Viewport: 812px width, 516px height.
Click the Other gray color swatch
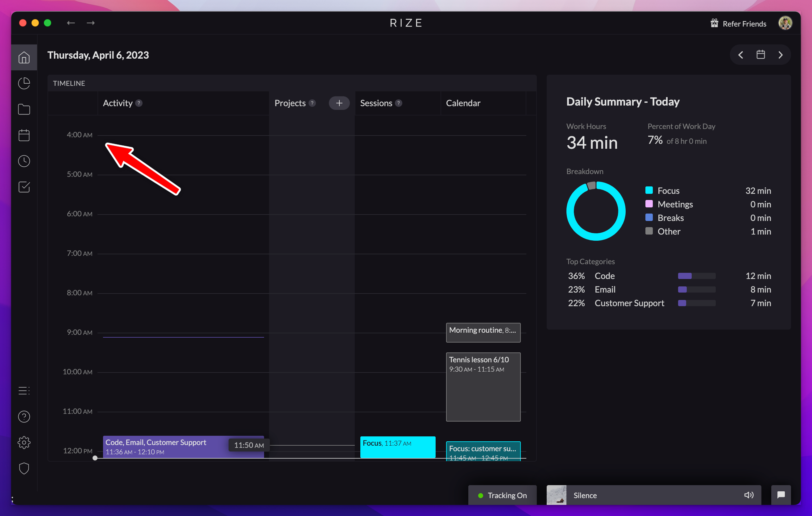[x=649, y=231]
